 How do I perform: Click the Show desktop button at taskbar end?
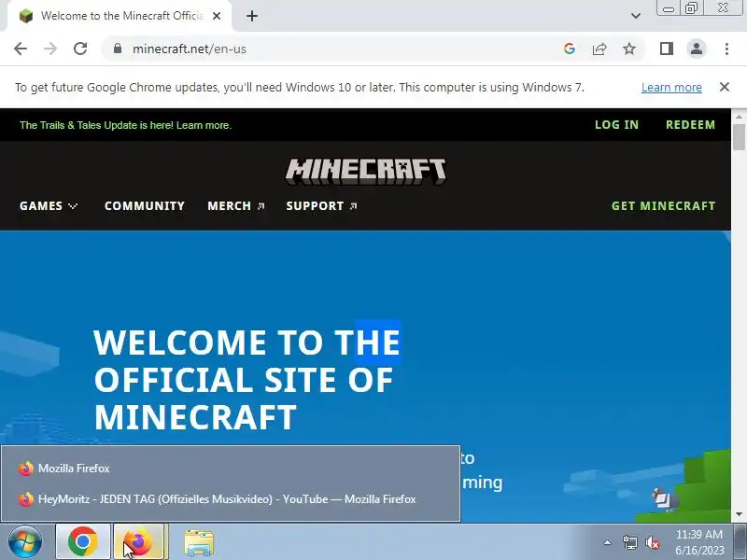[x=740, y=542]
